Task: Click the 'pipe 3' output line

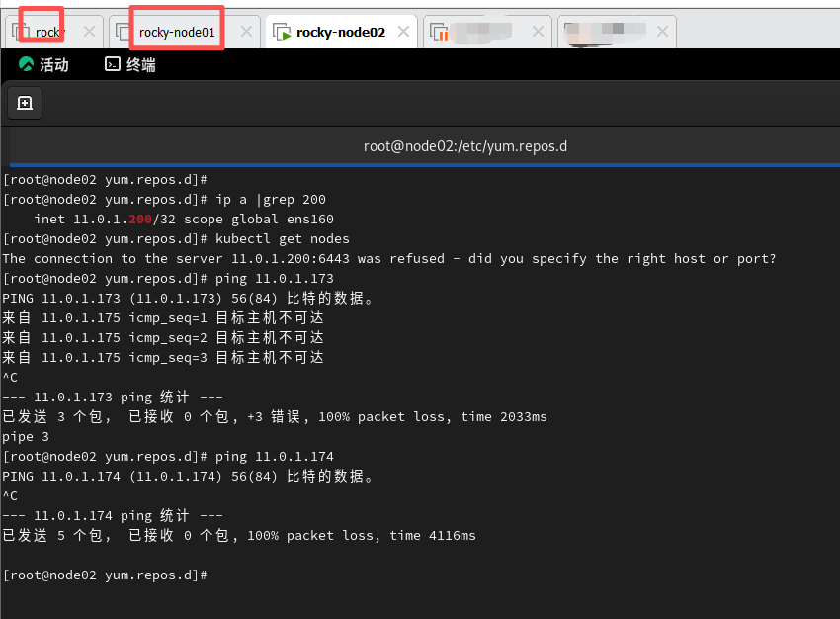Action: pos(26,437)
